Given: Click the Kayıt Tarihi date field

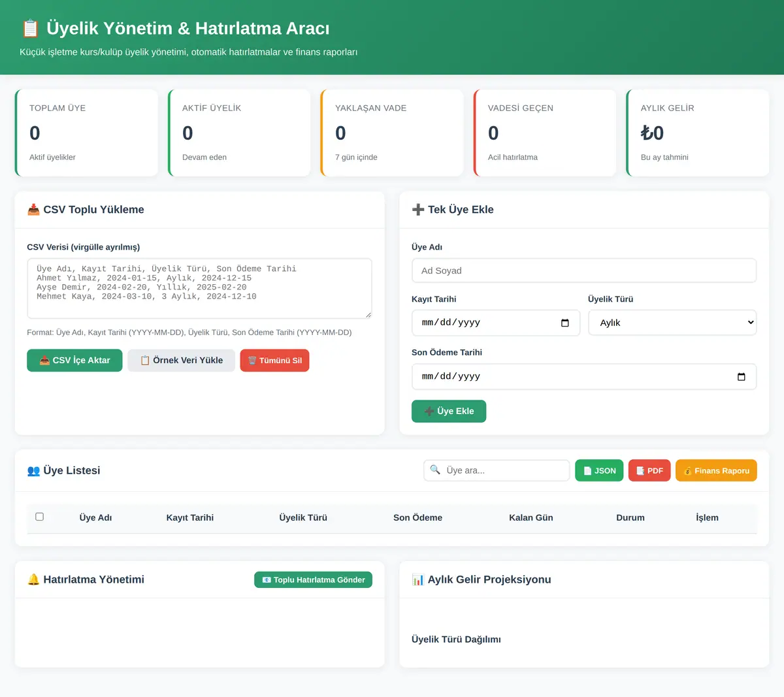Looking at the screenshot, I should [x=496, y=323].
